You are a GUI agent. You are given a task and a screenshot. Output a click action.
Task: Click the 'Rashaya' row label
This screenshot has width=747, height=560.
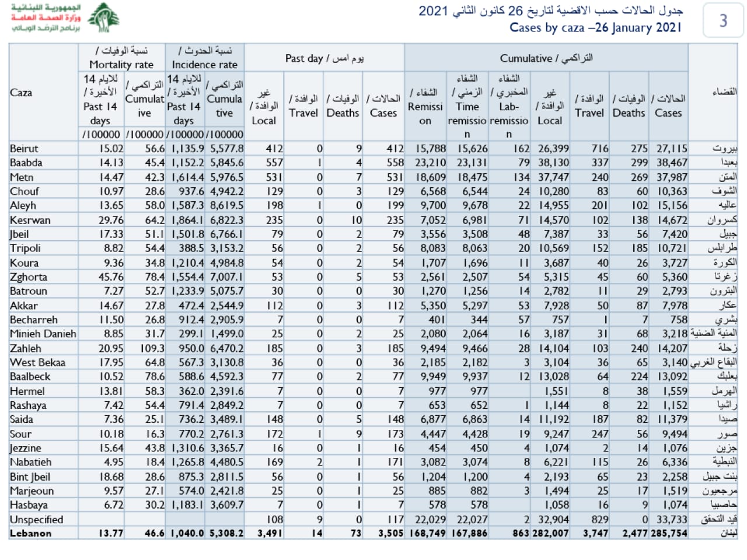tap(28, 405)
